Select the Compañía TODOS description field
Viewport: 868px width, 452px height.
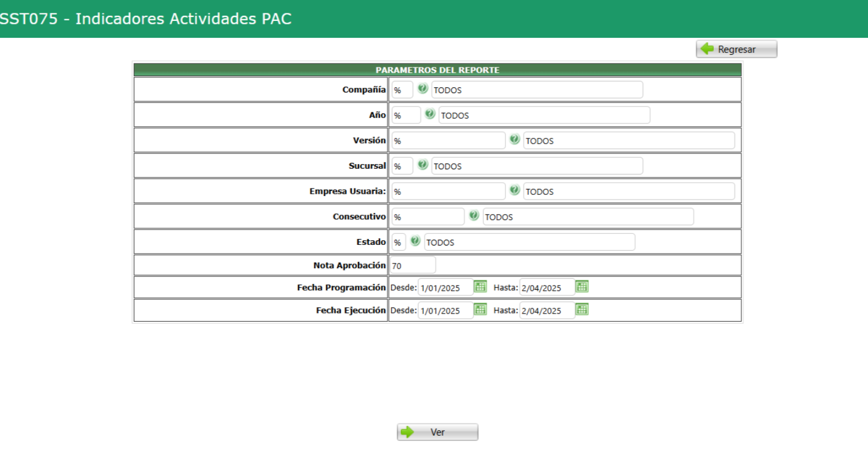[537, 90]
